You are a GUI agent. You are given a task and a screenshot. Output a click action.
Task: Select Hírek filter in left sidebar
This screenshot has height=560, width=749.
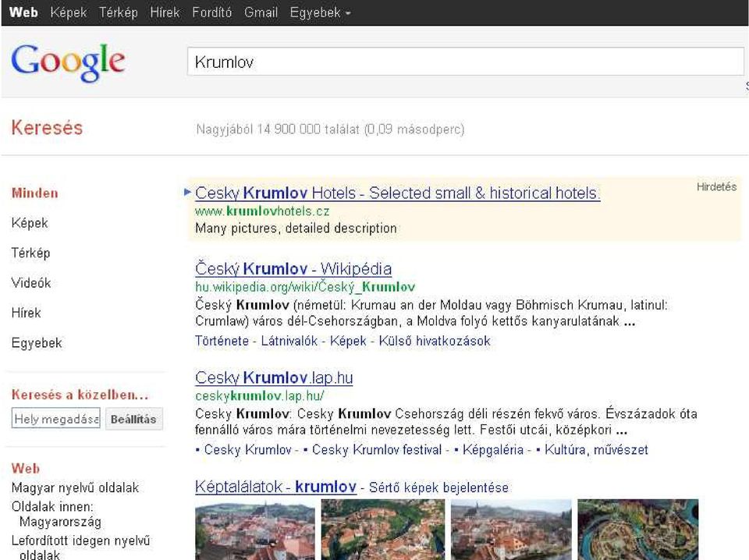pyautogui.click(x=27, y=313)
